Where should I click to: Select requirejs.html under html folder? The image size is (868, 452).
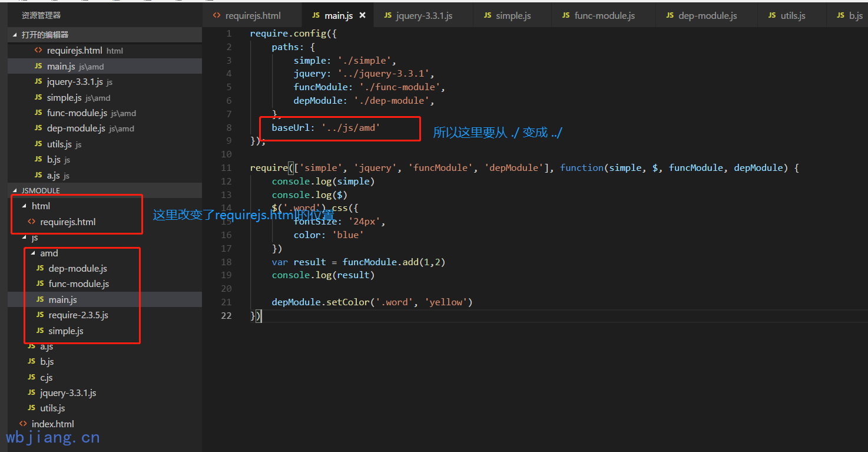68,222
